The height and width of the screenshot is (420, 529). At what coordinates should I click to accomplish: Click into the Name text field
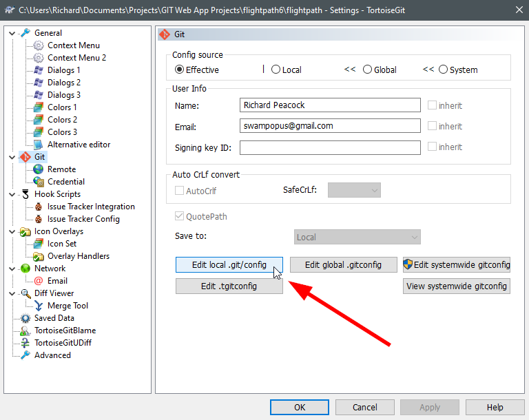330,105
